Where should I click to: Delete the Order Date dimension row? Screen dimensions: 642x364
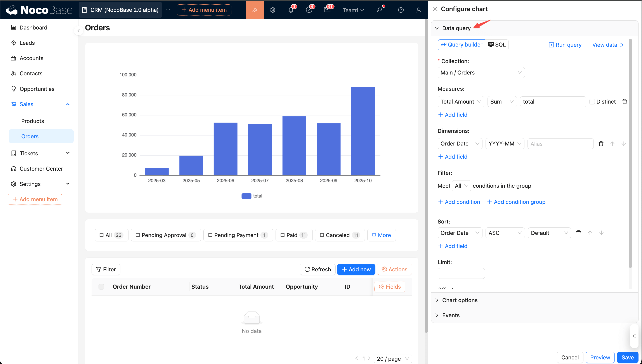coord(601,144)
